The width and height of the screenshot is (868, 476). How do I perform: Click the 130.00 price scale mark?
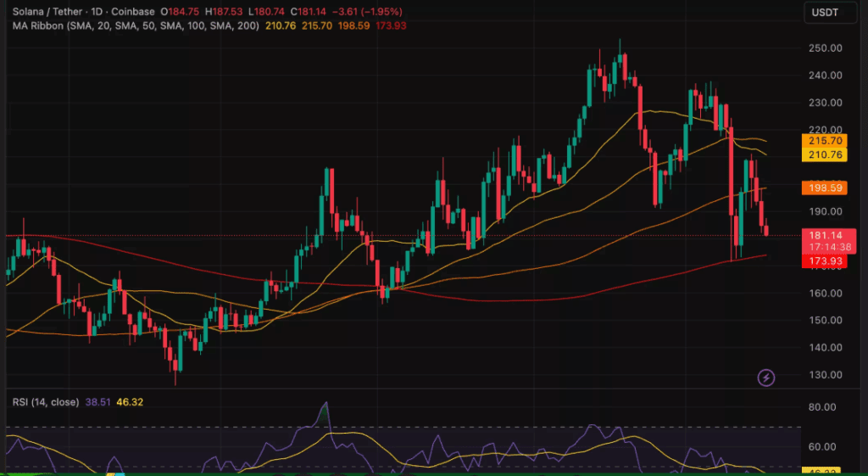click(x=826, y=374)
